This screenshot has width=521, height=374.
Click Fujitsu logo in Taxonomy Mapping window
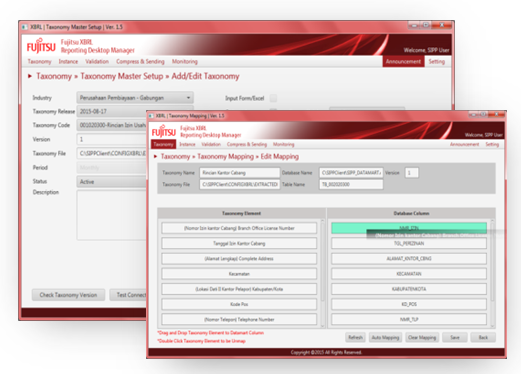[x=163, y=131]
